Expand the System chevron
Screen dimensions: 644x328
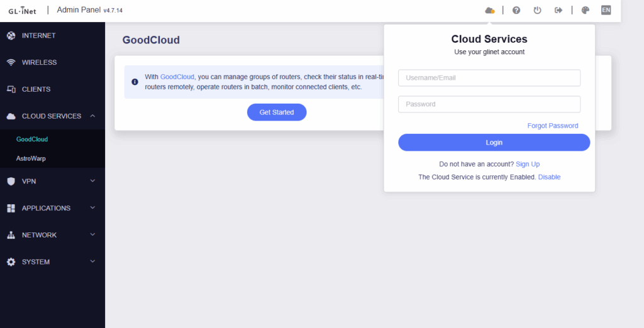point(92,261)
